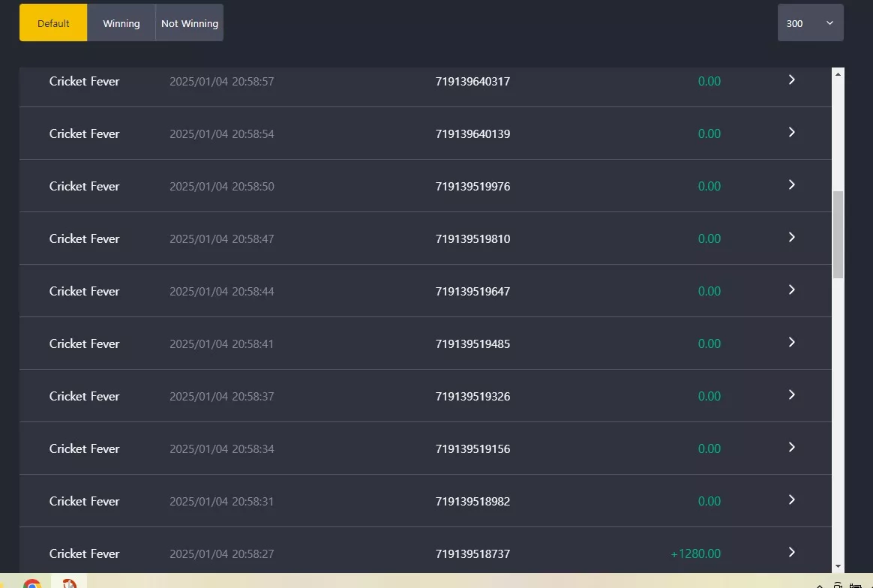Click the vertical scrollbar thumb
This screenshot has height=588, width=873.
[x=838, y=235]
